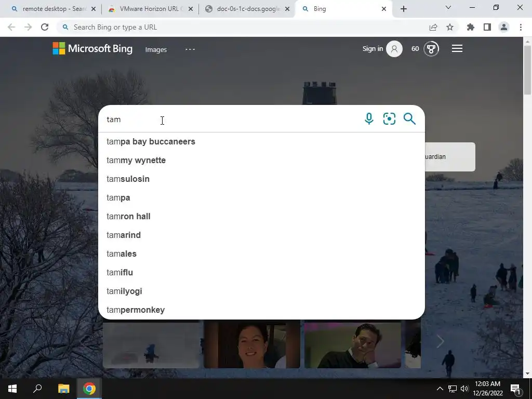The width and height of the screenshot is (532, 399).
Task: Click the volume speaker tray icon
Action: point(464,389)
